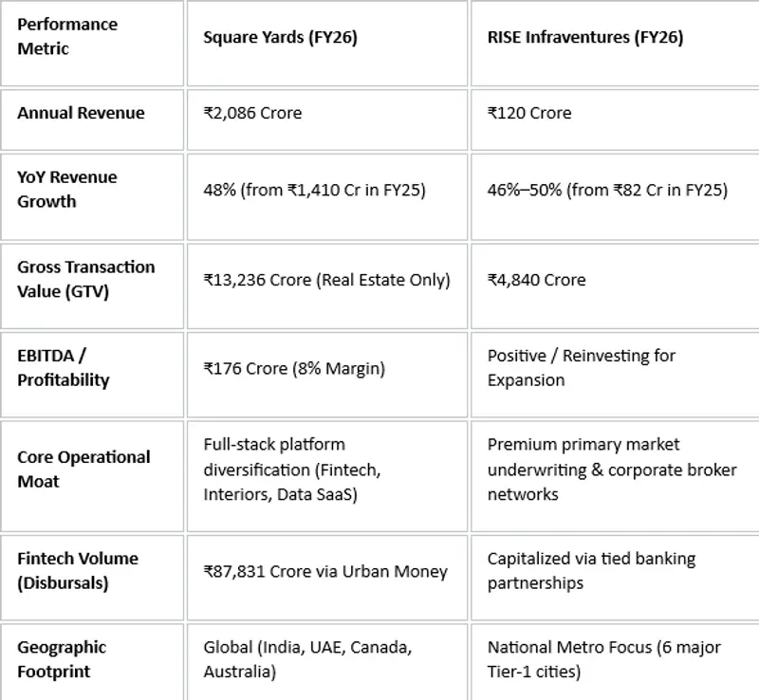Click the ₹13,236 Crore Real Estate Only cell
Screen dimensions: 759x700
coord(327,286)
